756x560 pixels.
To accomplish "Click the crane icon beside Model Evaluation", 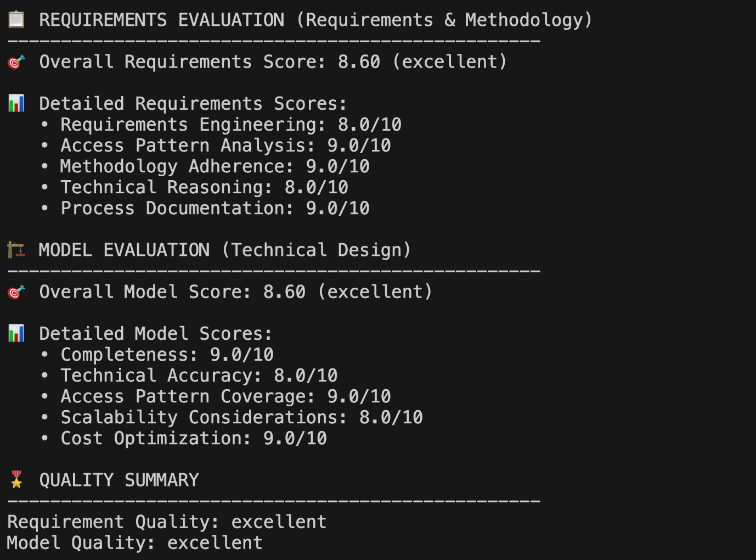I will click(16, 250).
